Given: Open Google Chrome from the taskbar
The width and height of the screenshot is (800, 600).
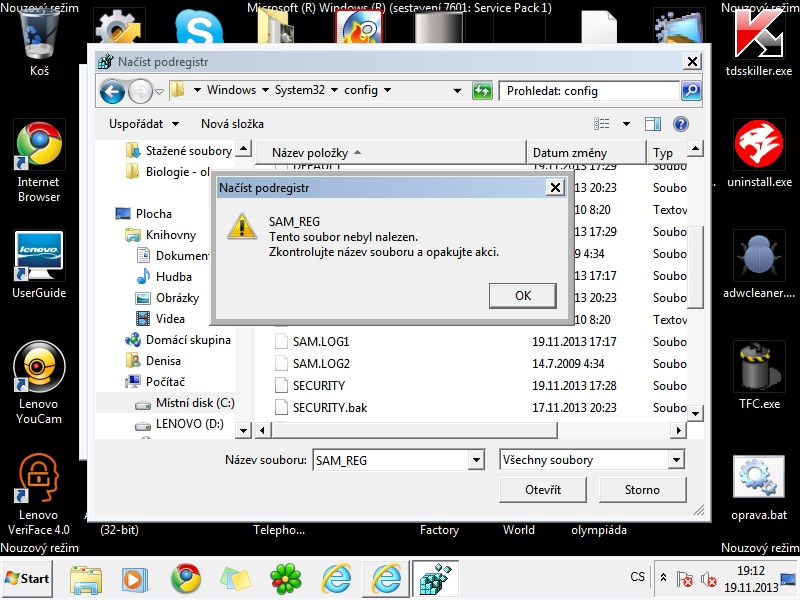Looking at the screenshot, I should (185, 578).
